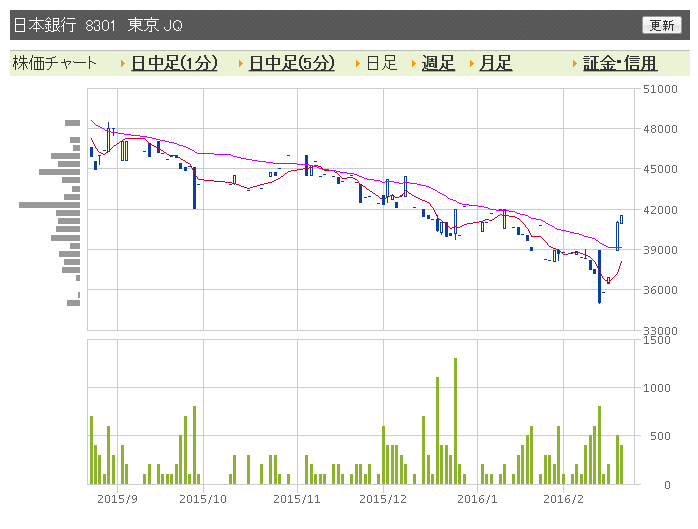This screenshot has height=529, width=698.
Task: Click the 39000 price axis label
Action: point(660,250)
